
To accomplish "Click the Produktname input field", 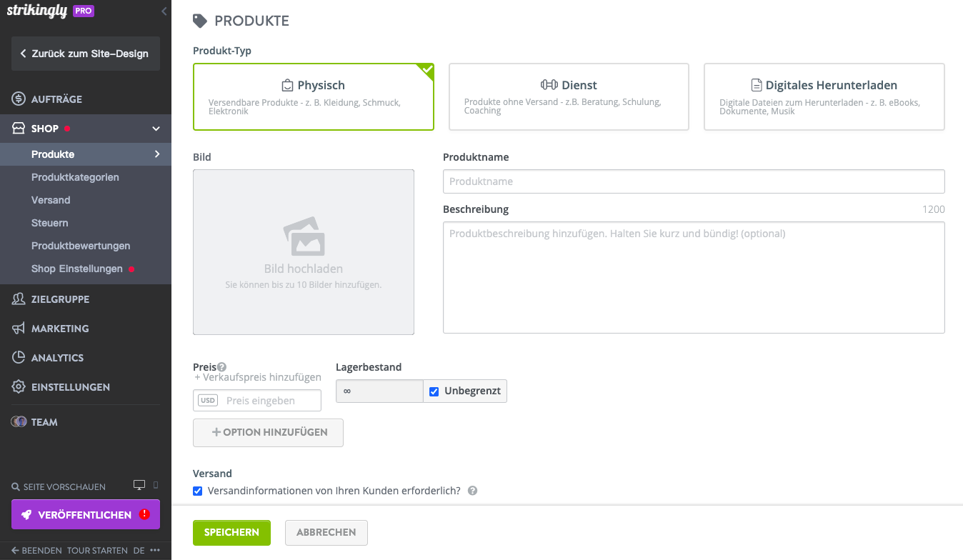I will click(x=693, y=181).
